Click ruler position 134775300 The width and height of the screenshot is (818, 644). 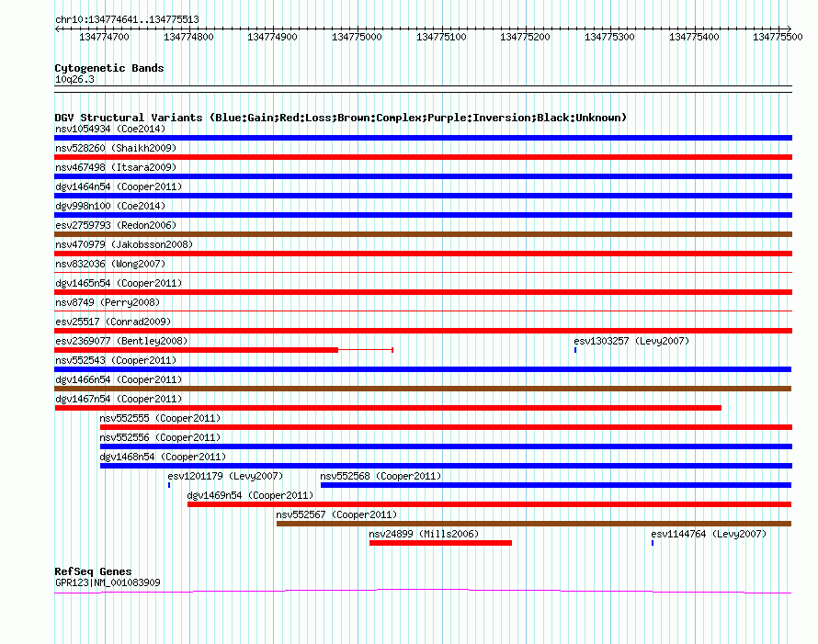click(x=609, y=37)
